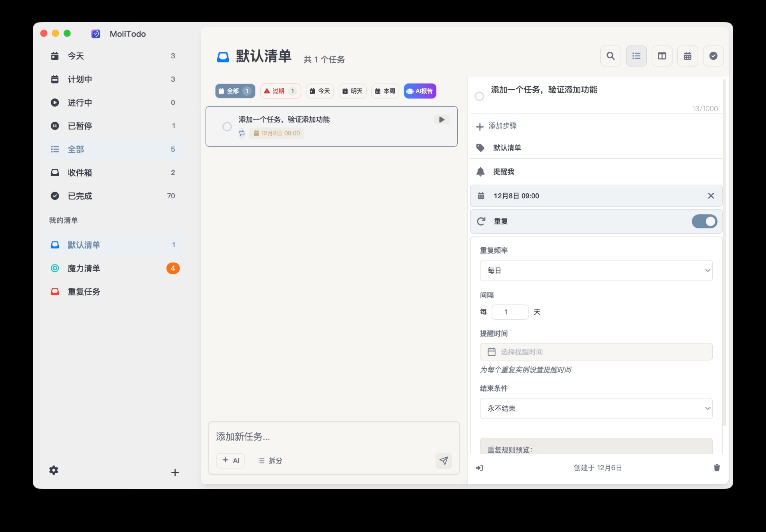The height and width of the screenshot is (532, 766).
Task: Select the 默认清单 list in sidebar
Action: point(114,245)
